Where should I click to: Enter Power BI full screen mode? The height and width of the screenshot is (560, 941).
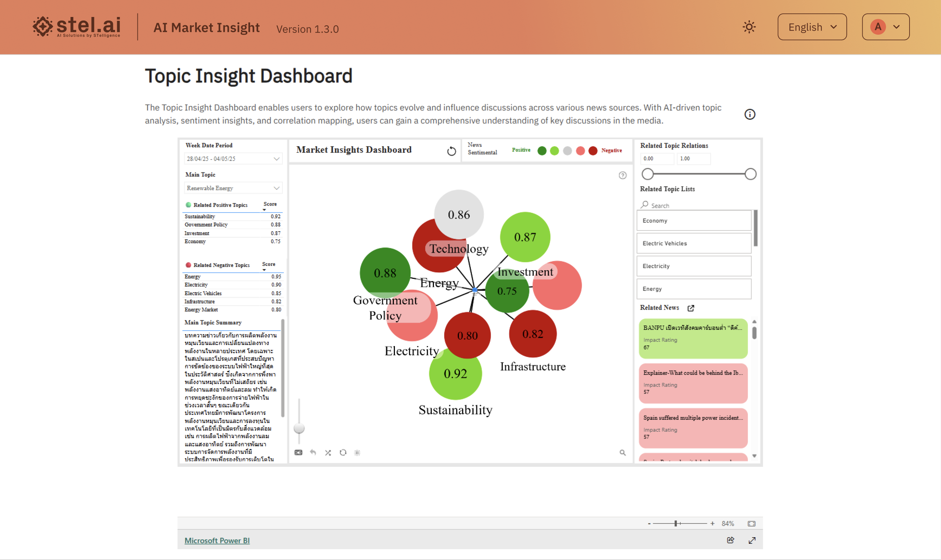click(752, 540)
